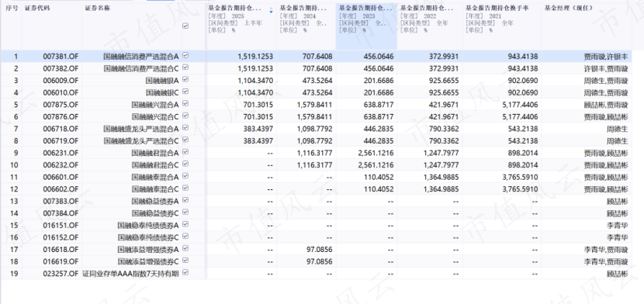
Task: Click manager cell 周德生 in row 7
Action: pyautogui.click(x=618, y=129)
